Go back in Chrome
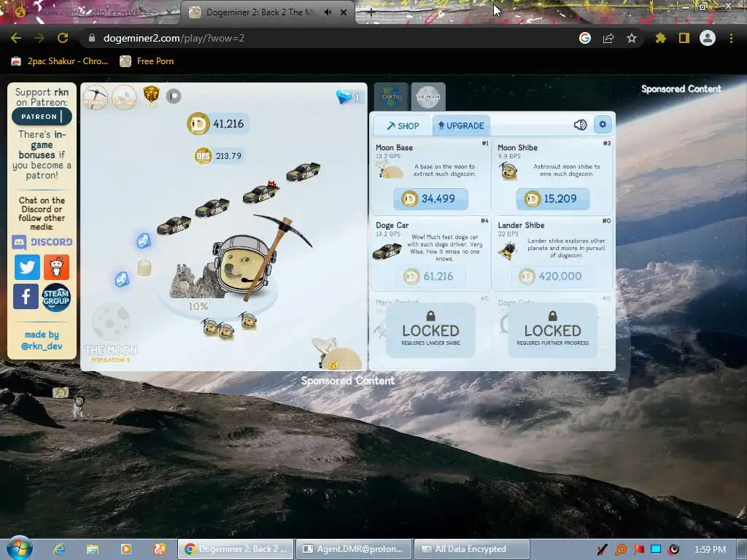This screenshot has width=747, height=560. tap(16, 38)
